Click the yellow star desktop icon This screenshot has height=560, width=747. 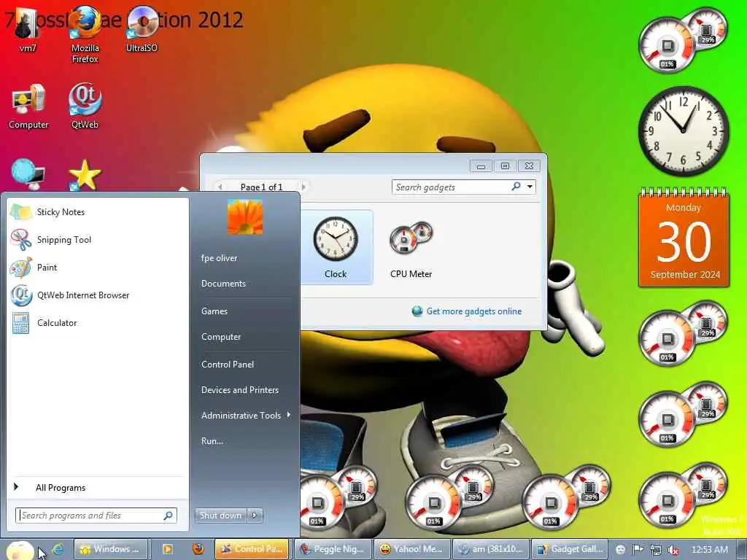85,175
